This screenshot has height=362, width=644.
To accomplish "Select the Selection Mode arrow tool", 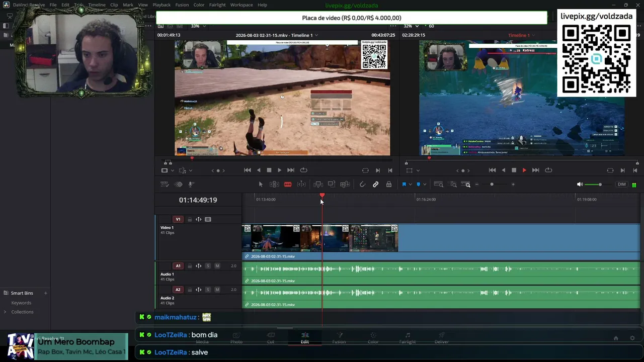I will click(261, 185).
